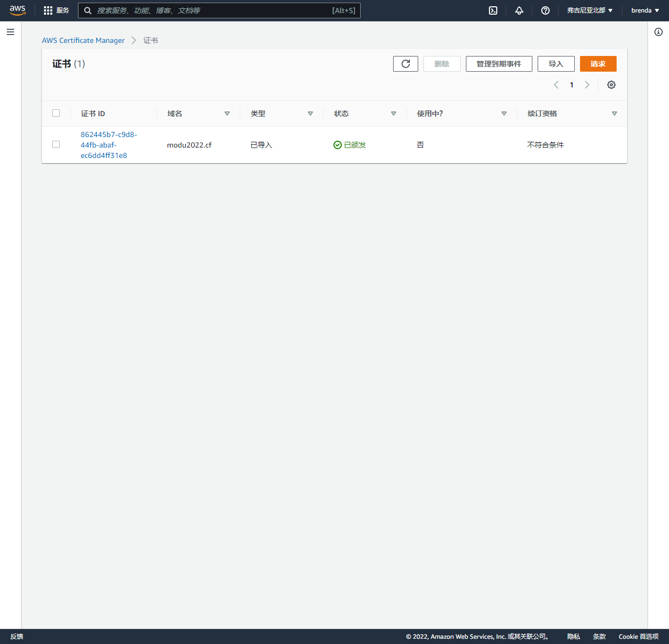Open table preferences gear icon

pos(611,85)
